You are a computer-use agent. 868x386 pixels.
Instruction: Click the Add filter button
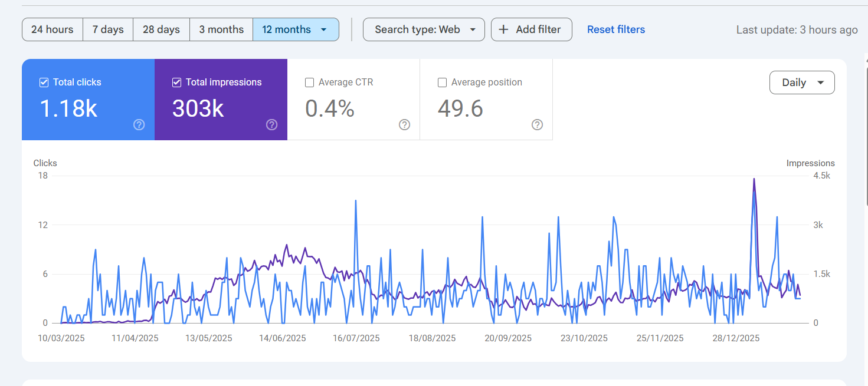click(532, 29)
